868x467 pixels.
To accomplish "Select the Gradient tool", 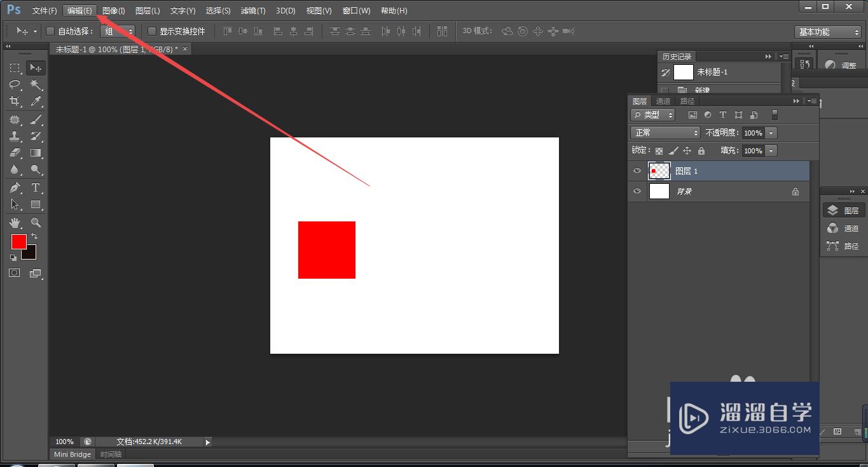I will [x=36, y=153].
